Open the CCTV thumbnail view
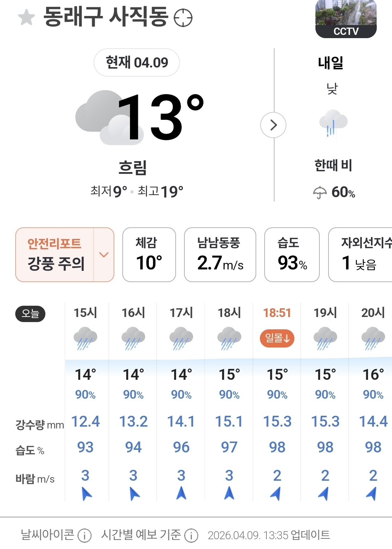The height and width of the screenshot is (549, 392). click(346, 19)
